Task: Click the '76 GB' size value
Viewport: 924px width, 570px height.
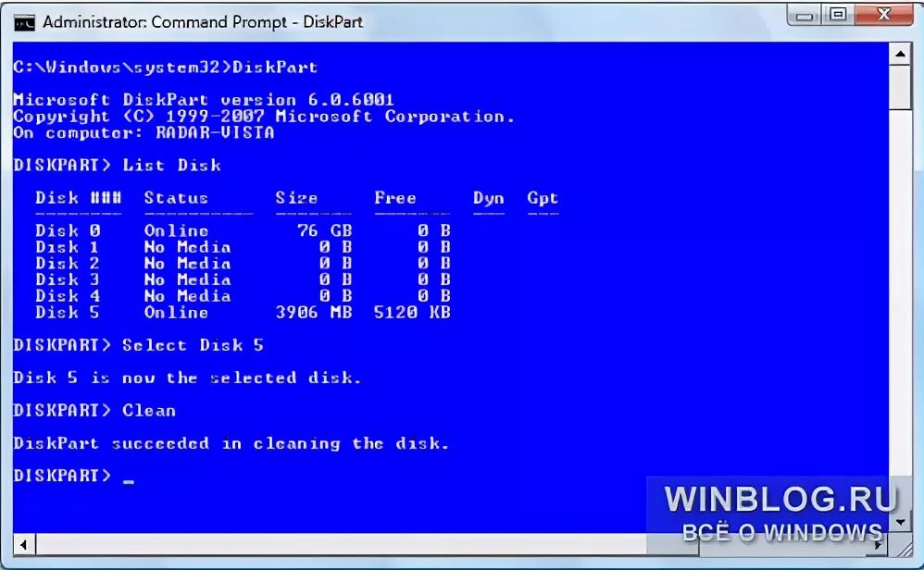Action: tap(324, 230)
